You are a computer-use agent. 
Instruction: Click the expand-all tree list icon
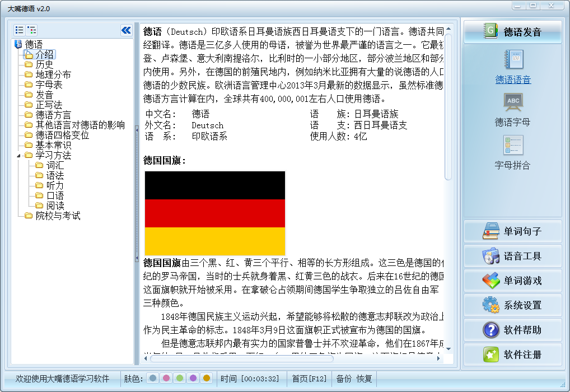(19, 30)
